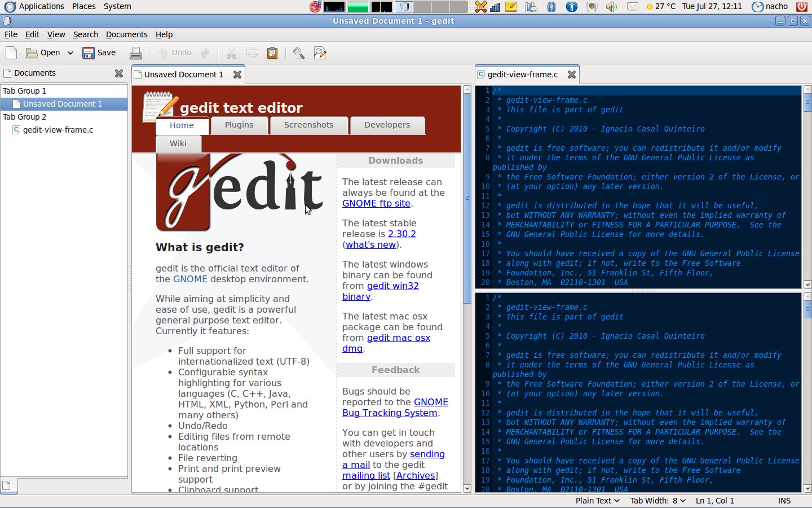This screenshot has width=812, height=508.
Task: Click the Ln 1, Col 1 status indicator
Action: click(x=715, y=501)
